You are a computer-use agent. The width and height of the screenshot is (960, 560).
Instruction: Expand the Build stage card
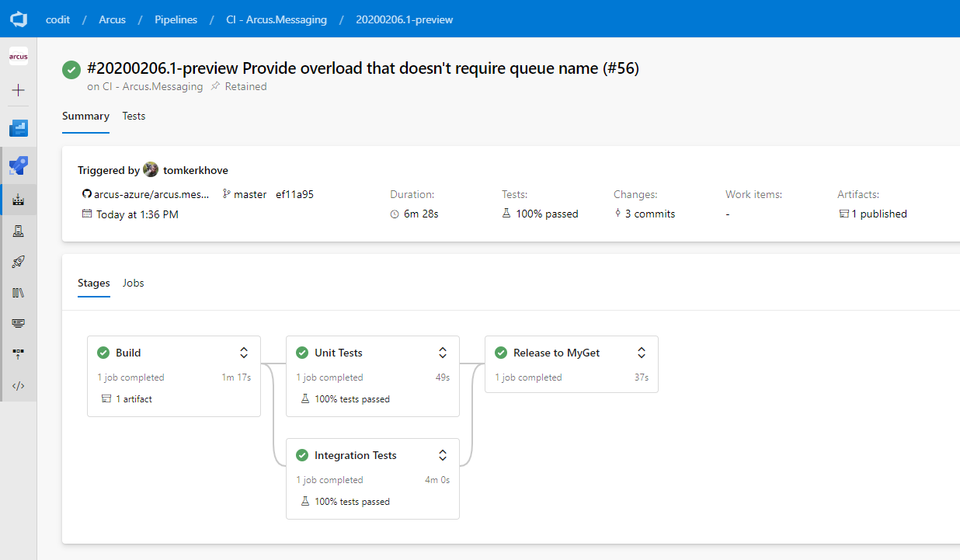coord(244,353)
